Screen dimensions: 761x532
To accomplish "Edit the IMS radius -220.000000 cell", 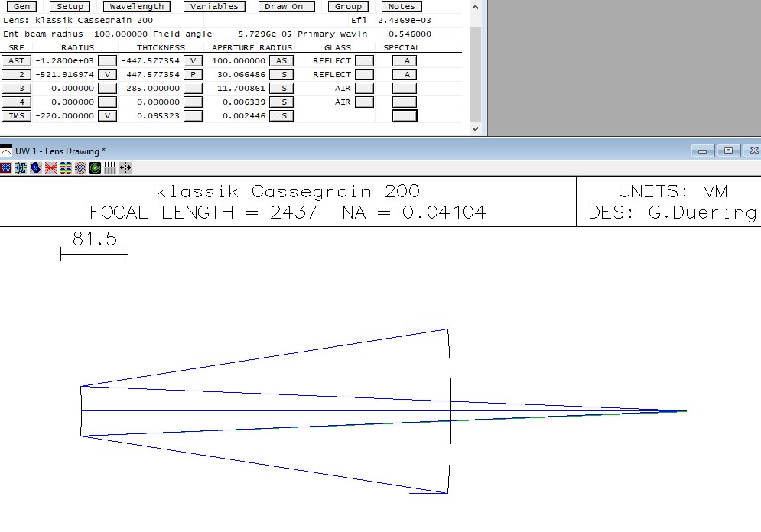I will (x=64, y=116).
